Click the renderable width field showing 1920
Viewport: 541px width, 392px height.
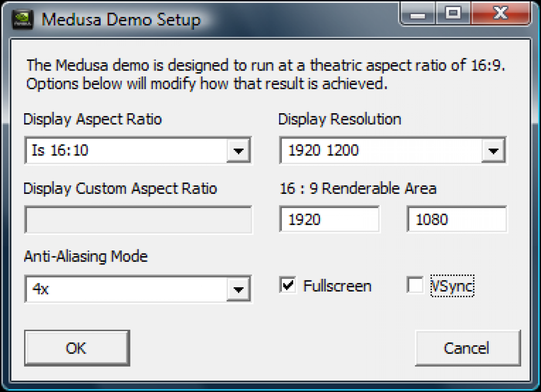[330, 219]
